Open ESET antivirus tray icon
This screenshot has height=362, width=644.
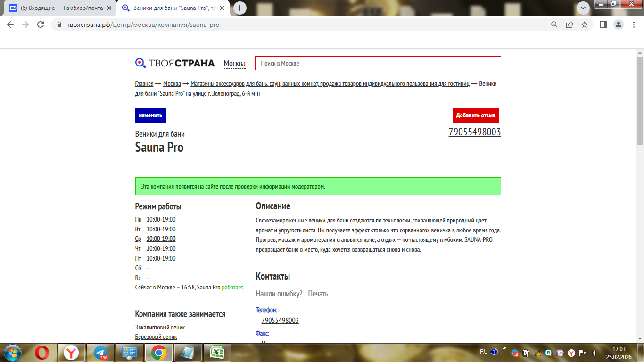549,353
